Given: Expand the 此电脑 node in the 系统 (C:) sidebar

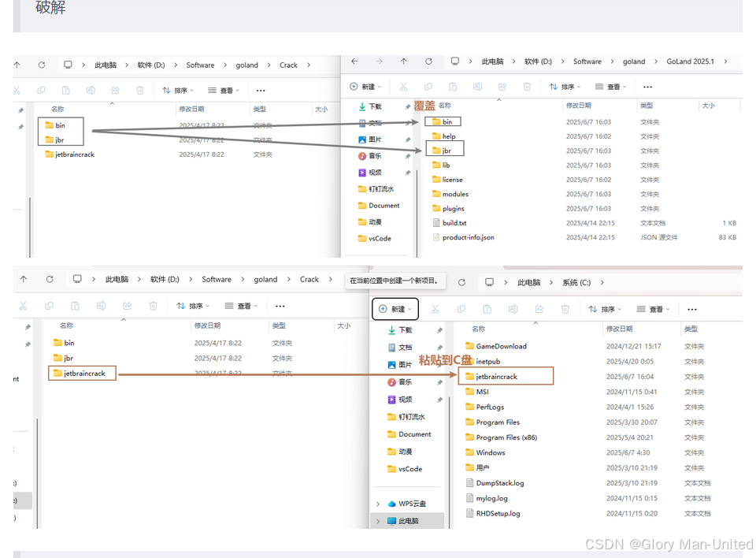Looking at the screenshot, I should [x=378, y=521].
